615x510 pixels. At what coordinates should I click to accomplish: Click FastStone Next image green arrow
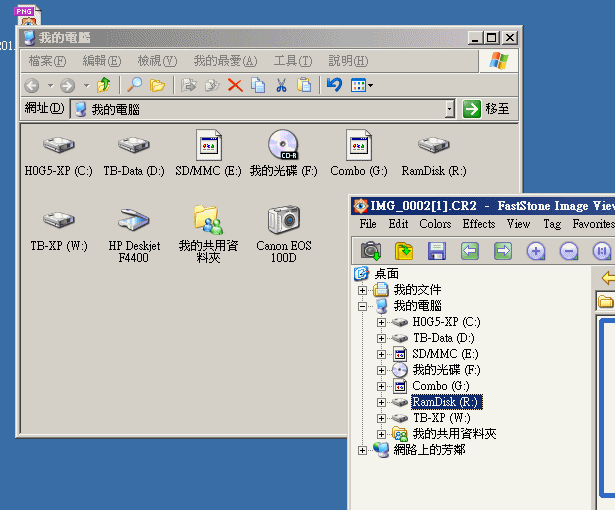point(503,251)
